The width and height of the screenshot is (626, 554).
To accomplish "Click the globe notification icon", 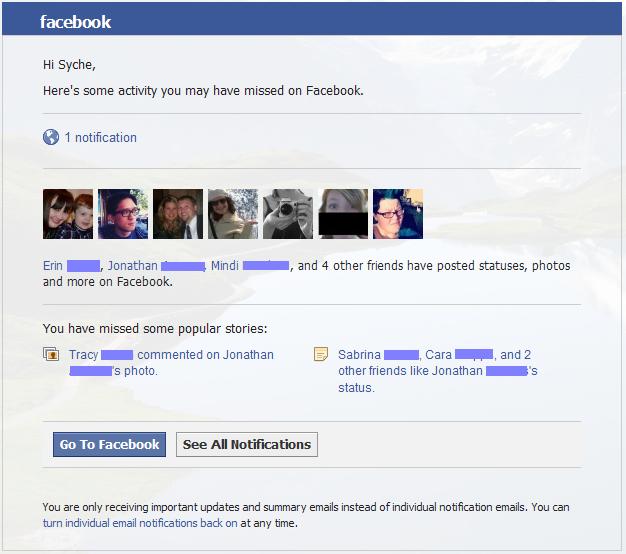I will tap(51, 137).
